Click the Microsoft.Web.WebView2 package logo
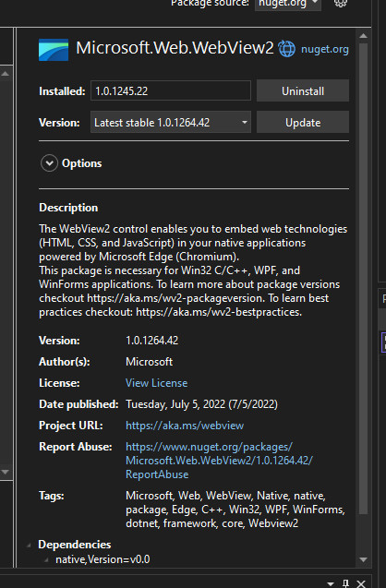 point(54,50)
